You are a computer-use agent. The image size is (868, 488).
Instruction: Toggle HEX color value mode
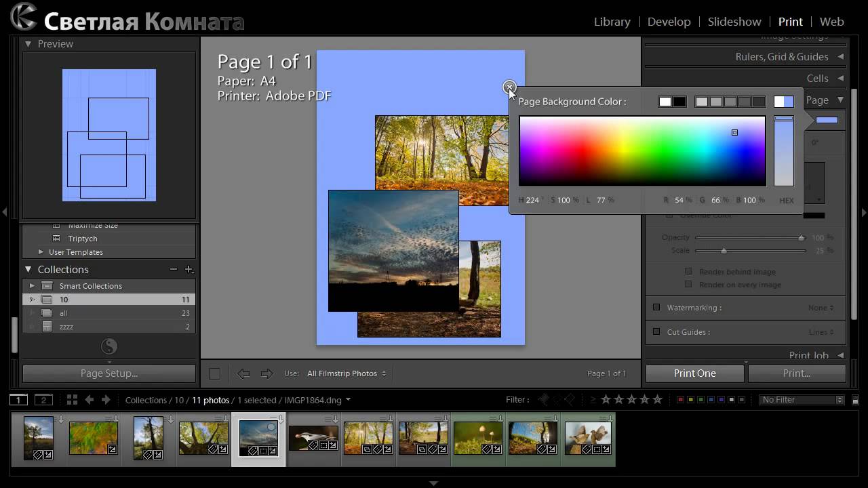click(787, 201)
